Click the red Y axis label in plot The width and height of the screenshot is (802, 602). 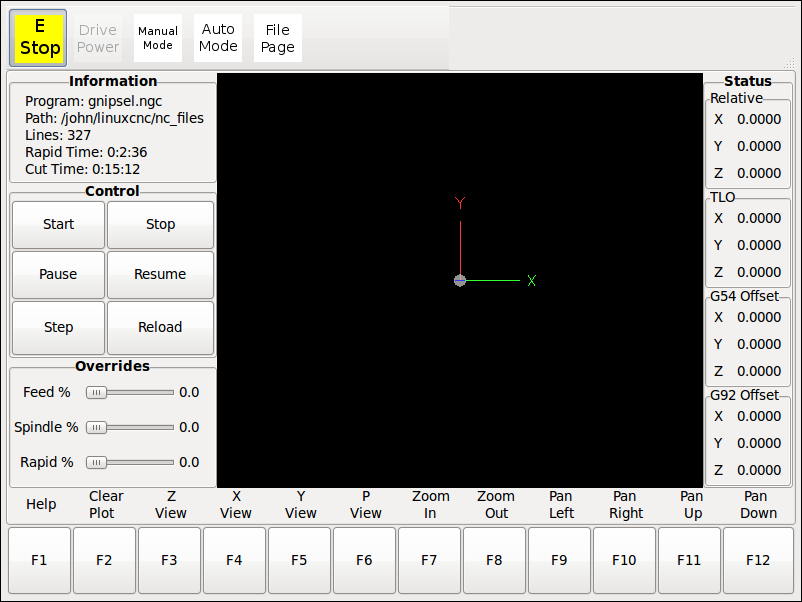coord(460,203)
